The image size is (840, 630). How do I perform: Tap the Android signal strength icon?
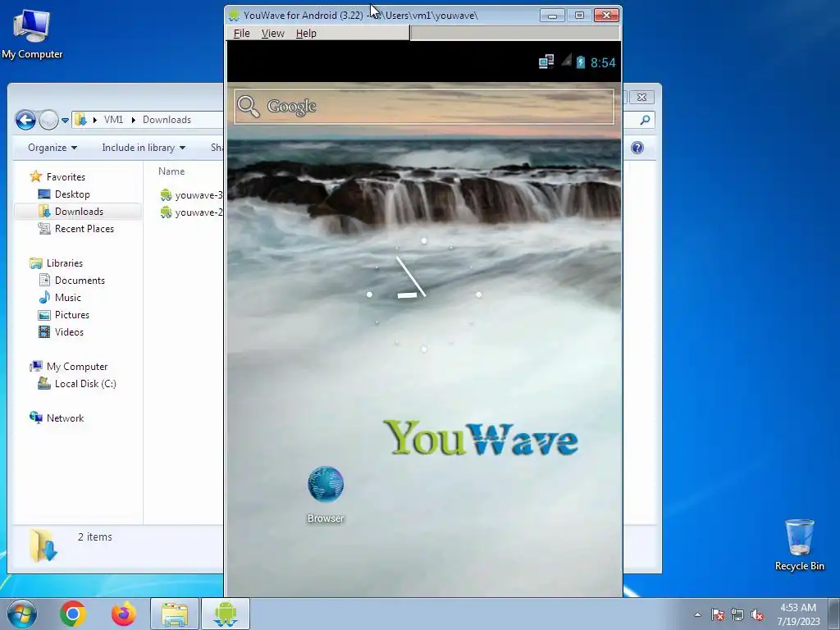(x=566, y=61)
